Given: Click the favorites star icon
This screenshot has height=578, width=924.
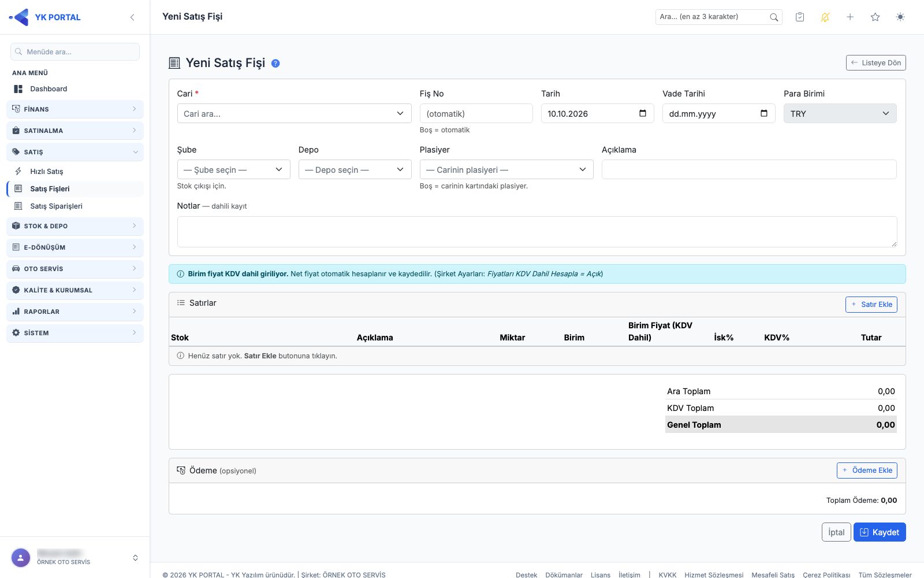Looking at the screenshot, I should click(x=875, y=17).
